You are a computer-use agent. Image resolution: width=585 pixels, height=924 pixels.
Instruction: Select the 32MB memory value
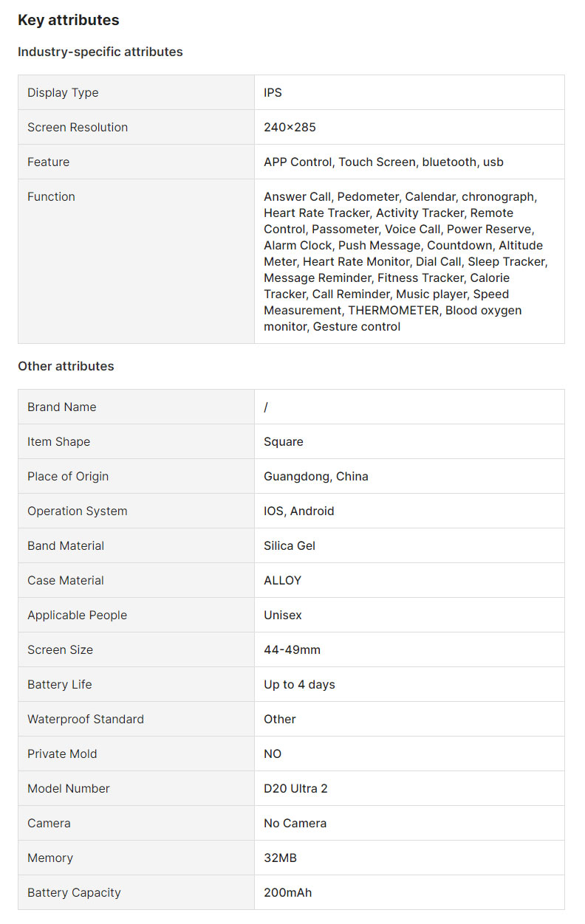coord(281,858)
